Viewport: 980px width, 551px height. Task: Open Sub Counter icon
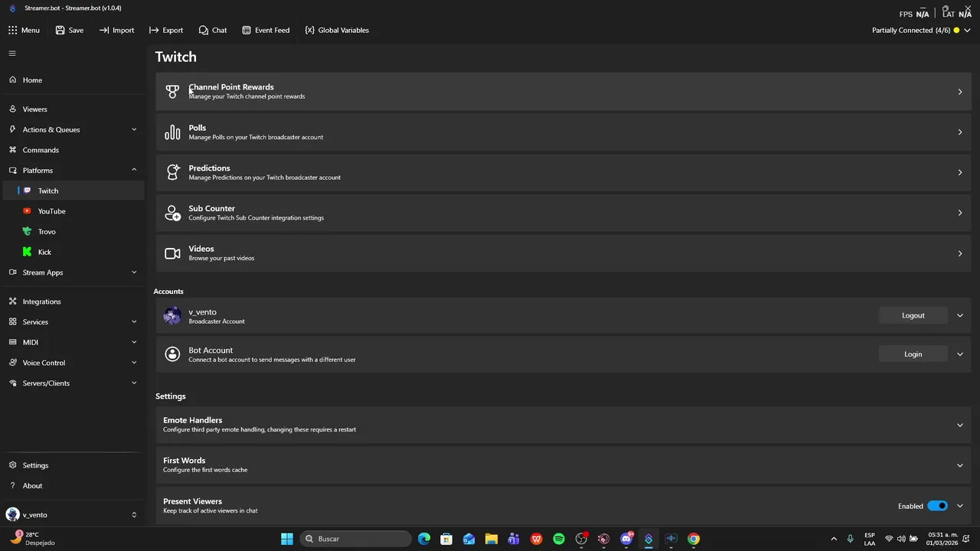coord(172,213)
